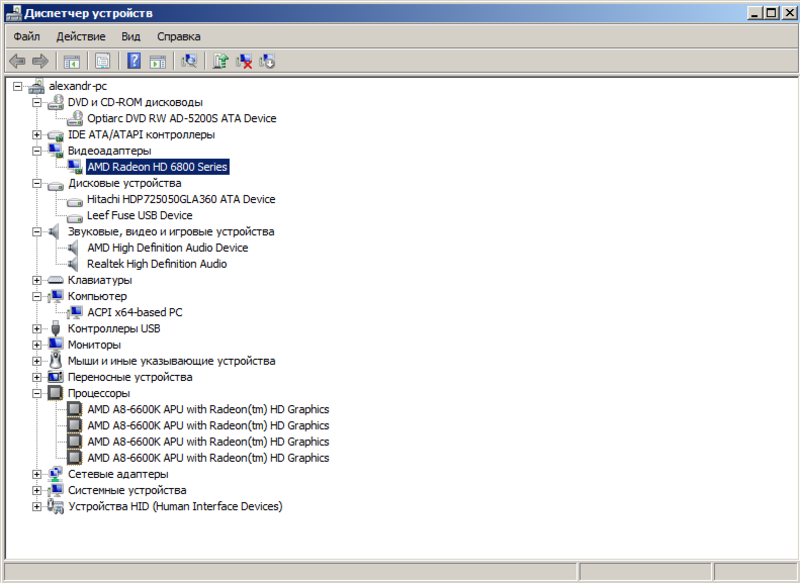Click the mouse icon of Мыши category

56,361
